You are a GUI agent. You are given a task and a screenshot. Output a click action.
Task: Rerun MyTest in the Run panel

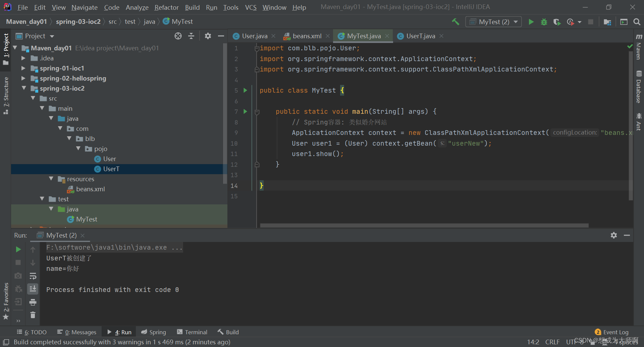pos(18,249)
